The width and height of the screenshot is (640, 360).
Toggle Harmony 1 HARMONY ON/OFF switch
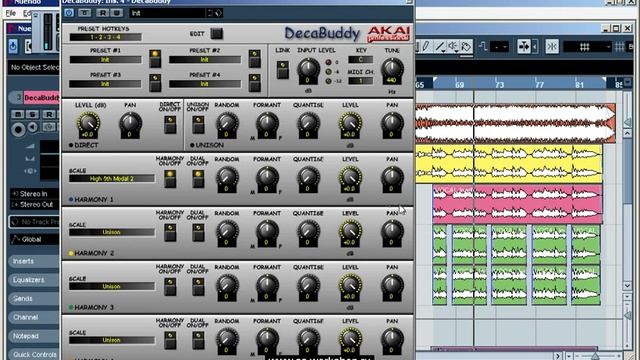(x=170, y=179)
